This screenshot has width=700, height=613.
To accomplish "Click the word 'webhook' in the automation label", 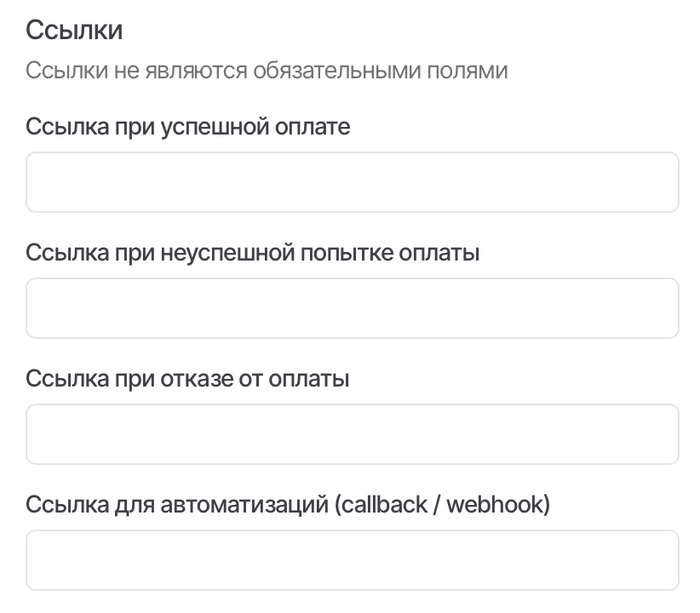I will click(x=495, y=505).
